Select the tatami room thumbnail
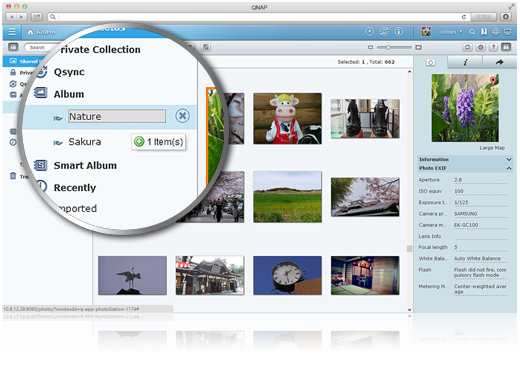The height and width of the screenshot is (380, 520). [365, 275]
